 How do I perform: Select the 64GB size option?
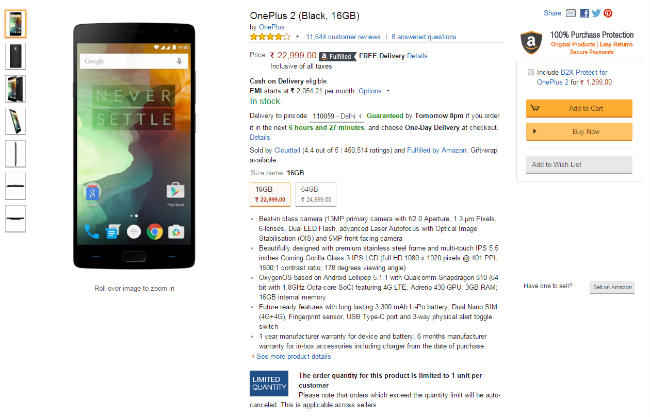pos(315,194)
